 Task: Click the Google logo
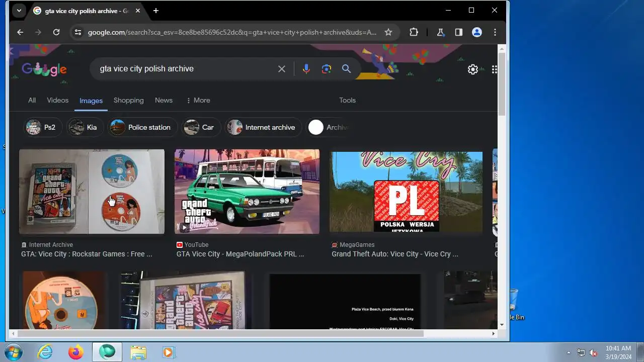(x=44, y=69)
